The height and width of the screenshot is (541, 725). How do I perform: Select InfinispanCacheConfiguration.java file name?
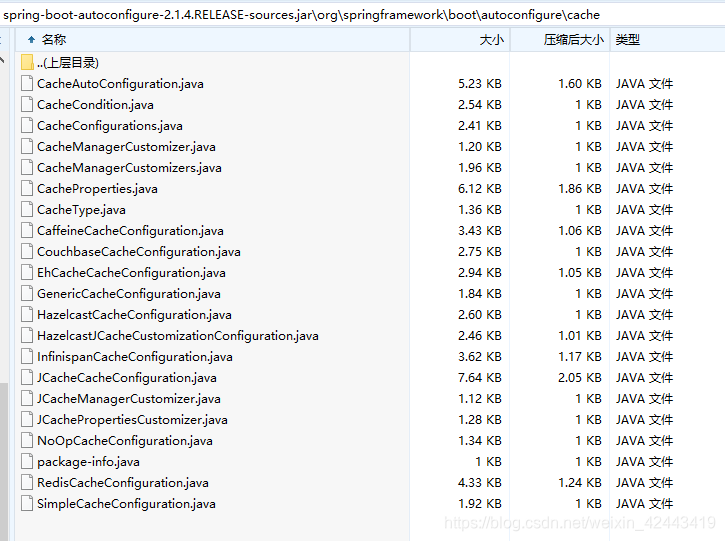[135, 357]
